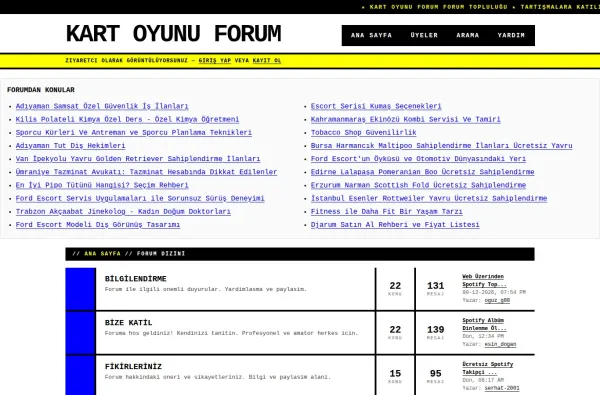Open Ford Escort'un Öyküsü topic

tap(418, 158)
